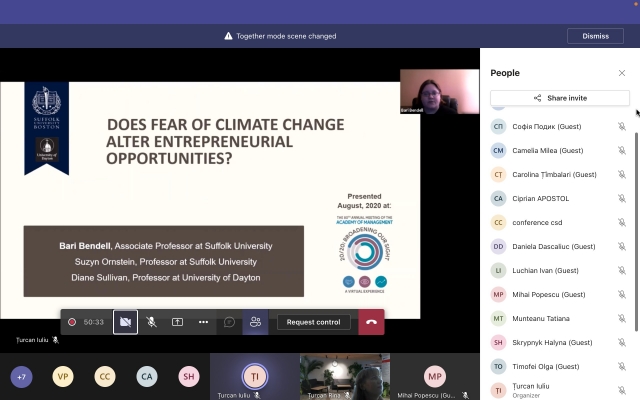Select Daniela Dascaliuc (Guest) participant
The width and height of the screenshot is (640, 400).
[x=560, y=247]
